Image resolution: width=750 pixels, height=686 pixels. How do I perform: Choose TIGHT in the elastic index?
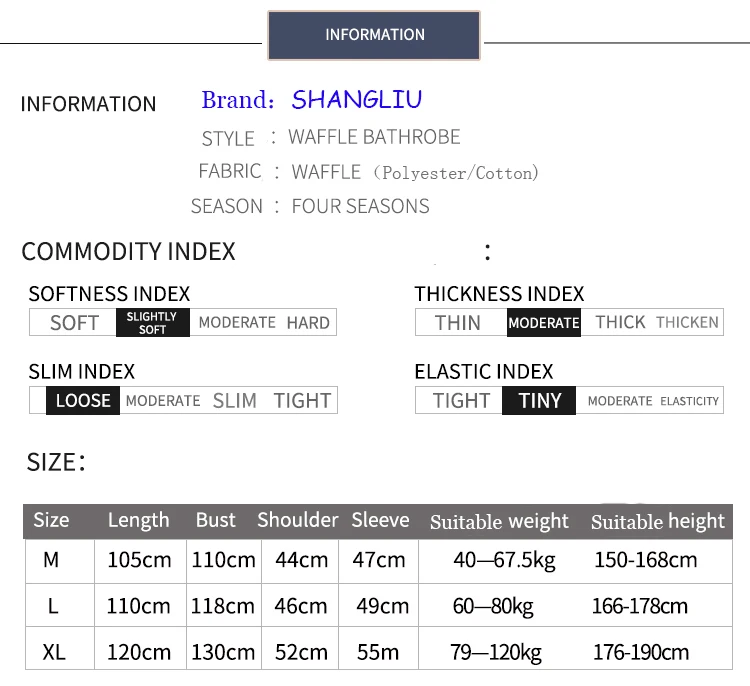(x=461, y=400)
